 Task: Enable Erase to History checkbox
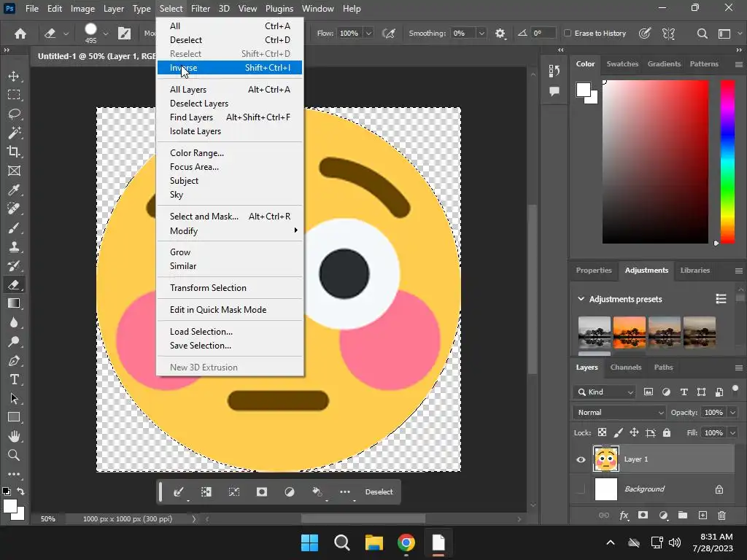pos(568,34)
